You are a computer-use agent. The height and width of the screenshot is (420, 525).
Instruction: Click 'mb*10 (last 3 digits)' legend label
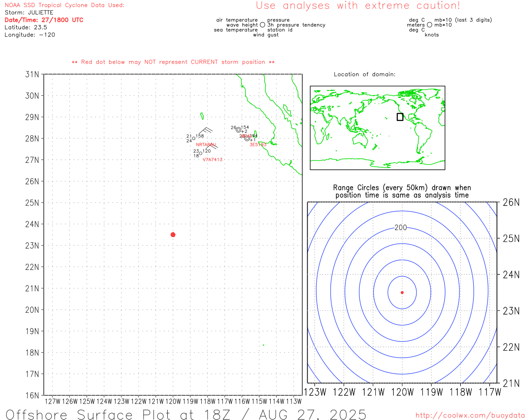click(463, 20)
